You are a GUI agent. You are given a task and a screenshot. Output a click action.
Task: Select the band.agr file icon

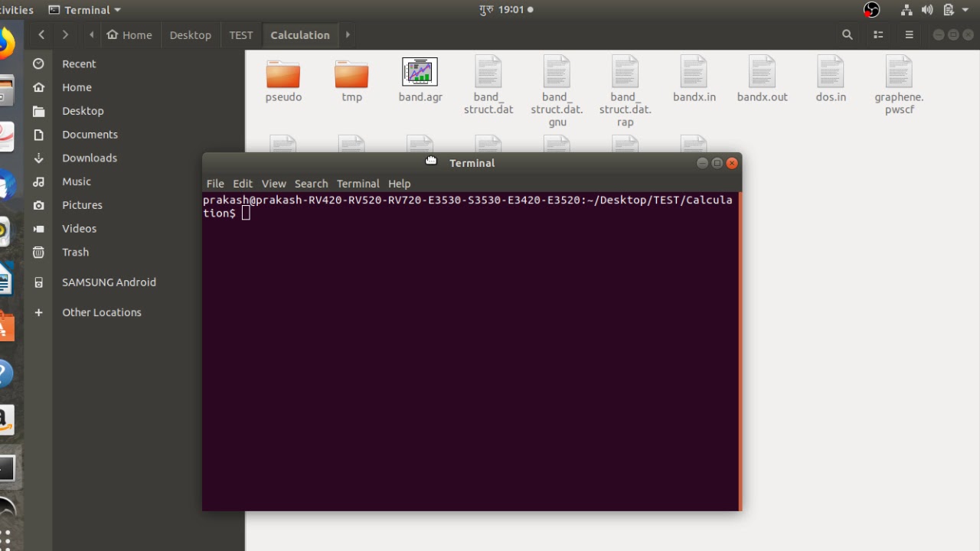(x=420, y=72)
